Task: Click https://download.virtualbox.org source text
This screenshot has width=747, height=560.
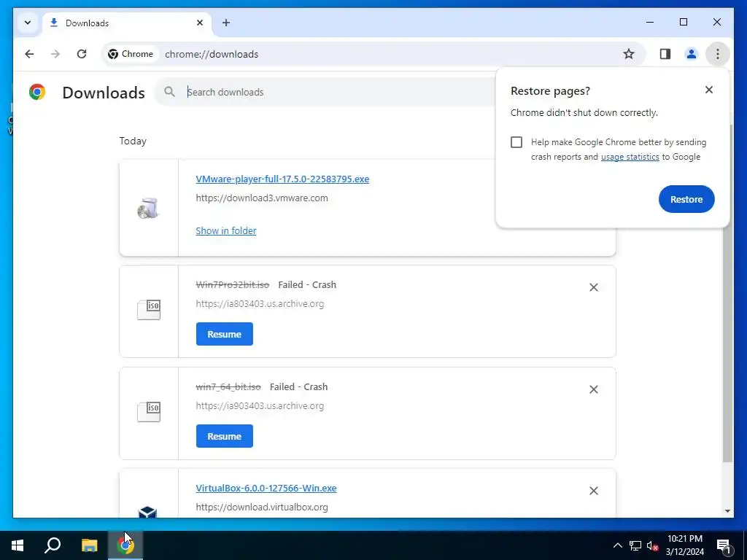Action: pyautogui.click(x=262, y=507)
